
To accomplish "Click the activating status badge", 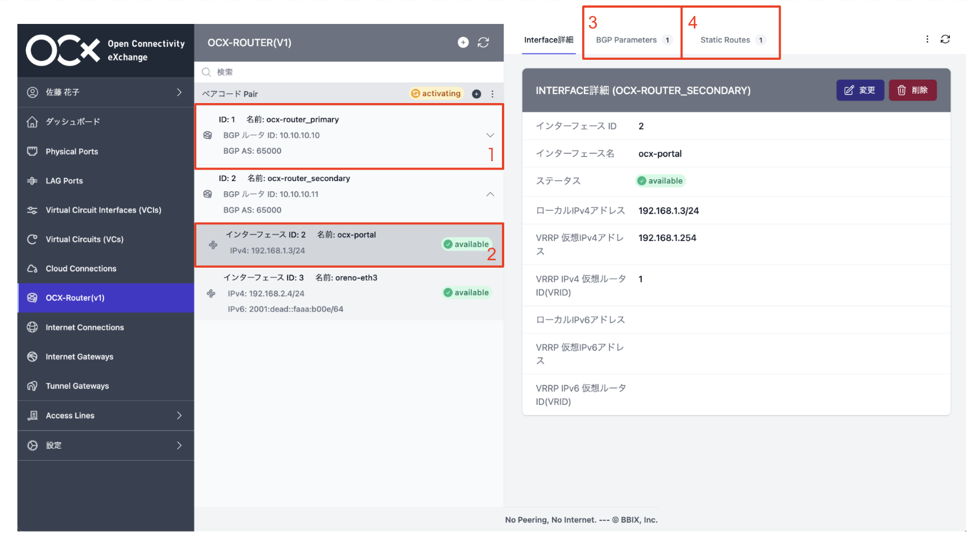I will (437, 93).
